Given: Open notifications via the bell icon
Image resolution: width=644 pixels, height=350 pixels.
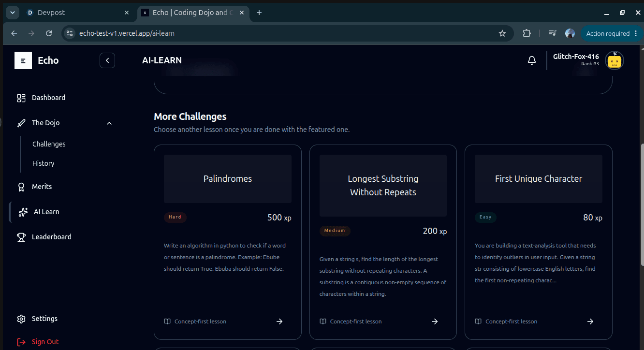Looking at the screenshot, I should 532,60.
